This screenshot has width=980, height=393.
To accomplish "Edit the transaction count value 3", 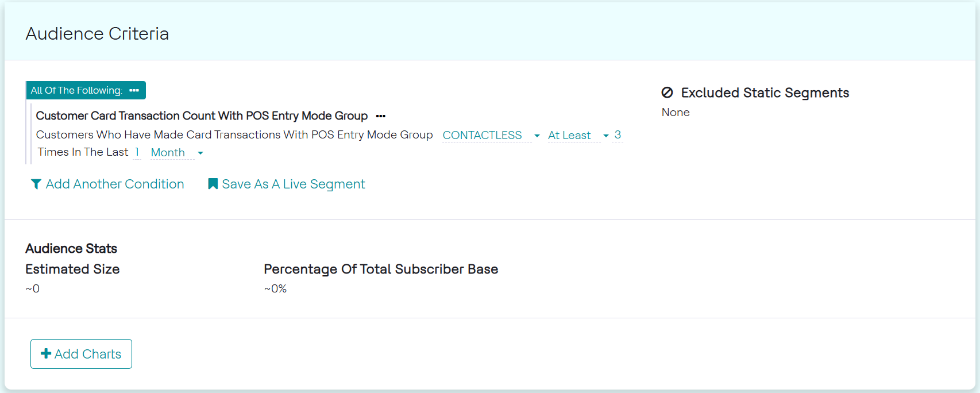I will (x=618, y=135).
